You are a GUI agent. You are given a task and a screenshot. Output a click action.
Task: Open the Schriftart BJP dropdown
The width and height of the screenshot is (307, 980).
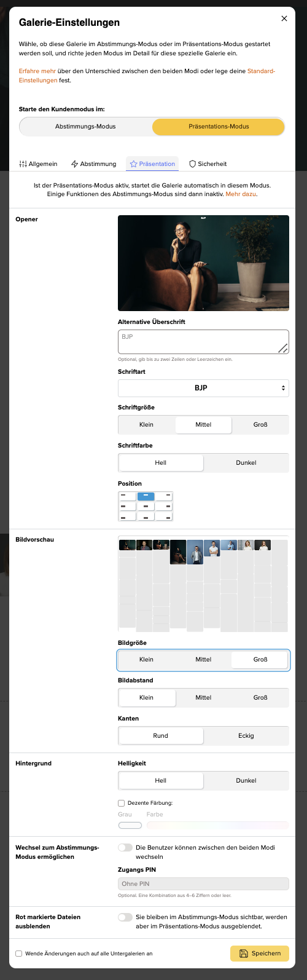[x=203, y=388]
